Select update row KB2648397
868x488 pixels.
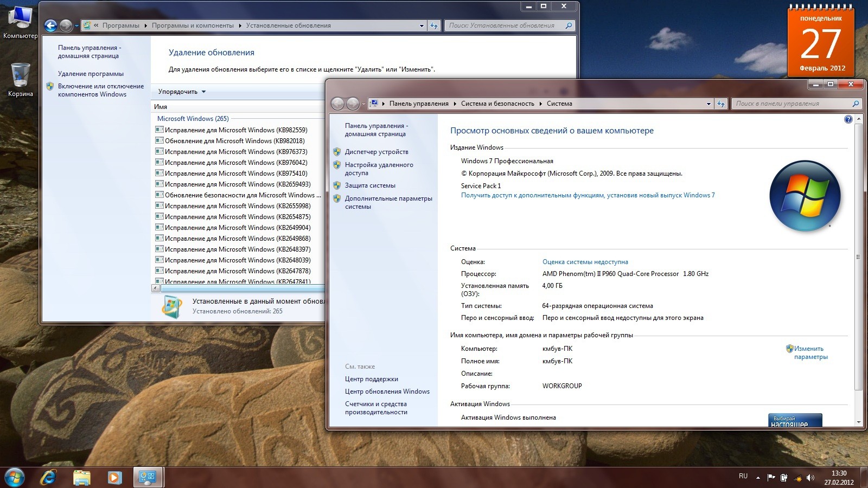(238, 249)
